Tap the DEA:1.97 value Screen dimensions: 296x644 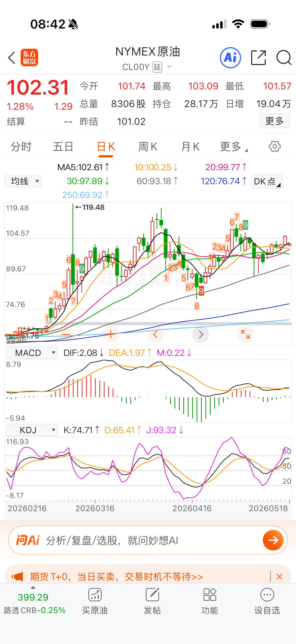[x=130, y=353]
